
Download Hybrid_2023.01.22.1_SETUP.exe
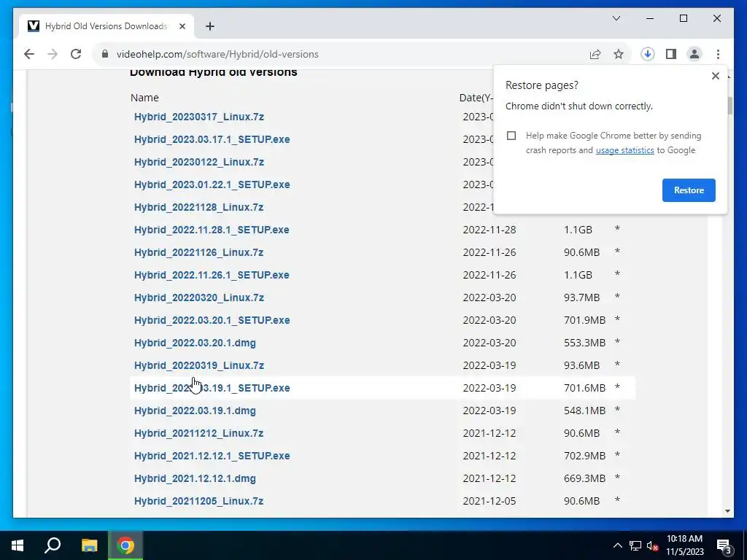(x=212, y=184)
